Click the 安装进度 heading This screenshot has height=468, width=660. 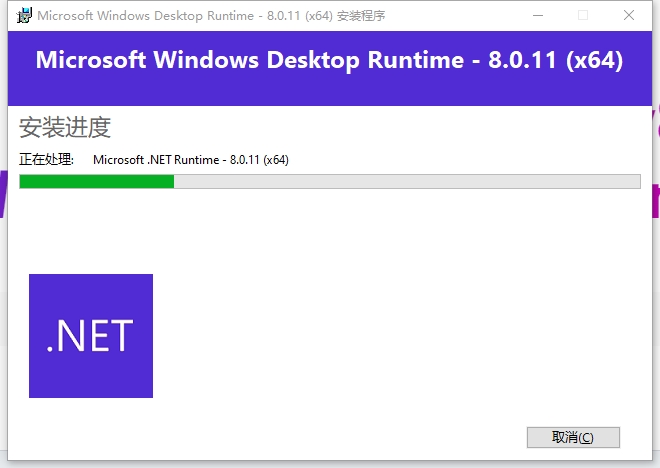pyautogui.click(x=65, y=128)
